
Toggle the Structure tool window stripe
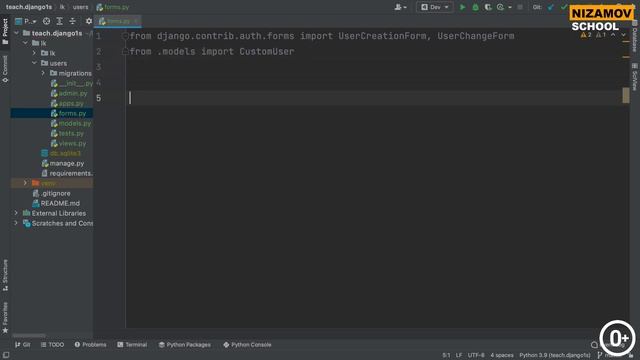click(5, 275)
